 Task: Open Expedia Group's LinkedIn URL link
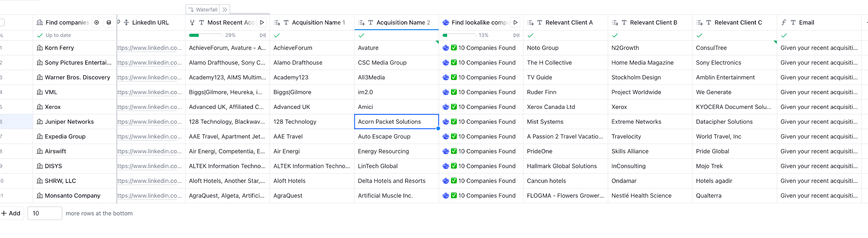(149, 136)
